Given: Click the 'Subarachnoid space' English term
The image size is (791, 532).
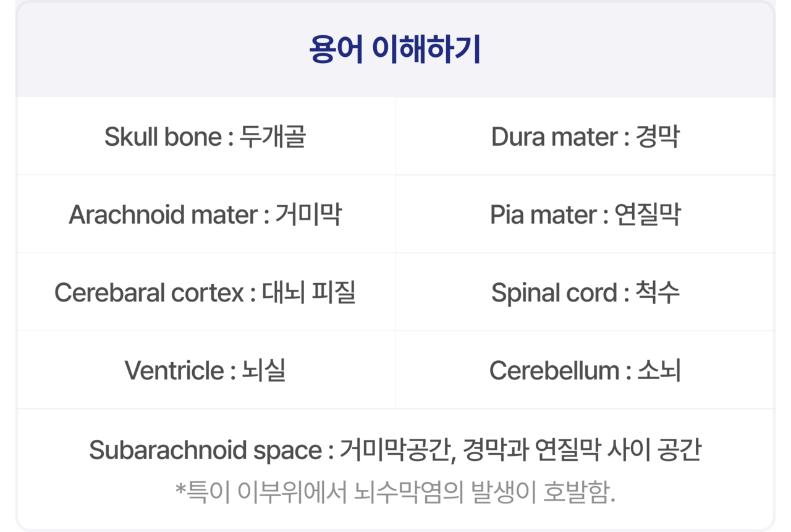Looking at the screenshot, I should [x=205, y=449].
